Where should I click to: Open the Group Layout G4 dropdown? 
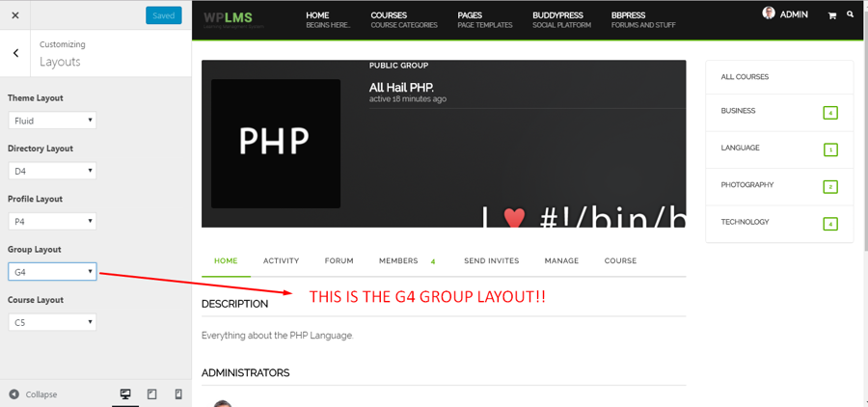point(52,272)
